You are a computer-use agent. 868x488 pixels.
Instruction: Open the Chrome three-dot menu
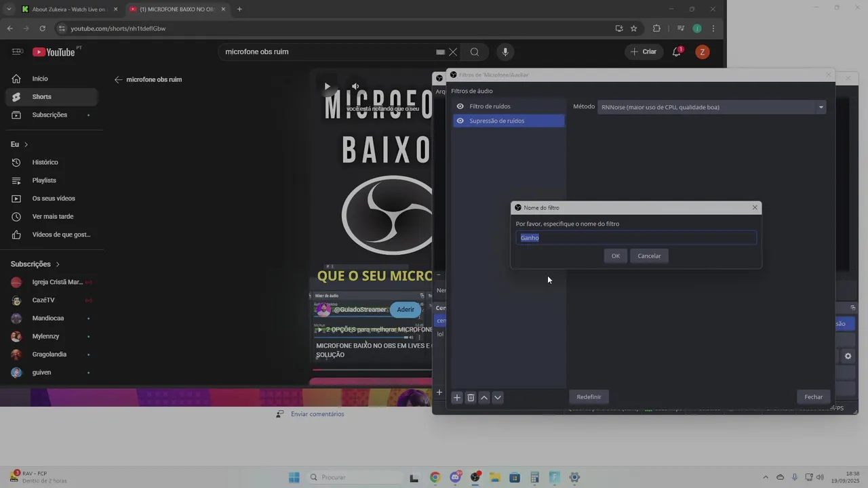pyautogui.click(x=713, y=28)
